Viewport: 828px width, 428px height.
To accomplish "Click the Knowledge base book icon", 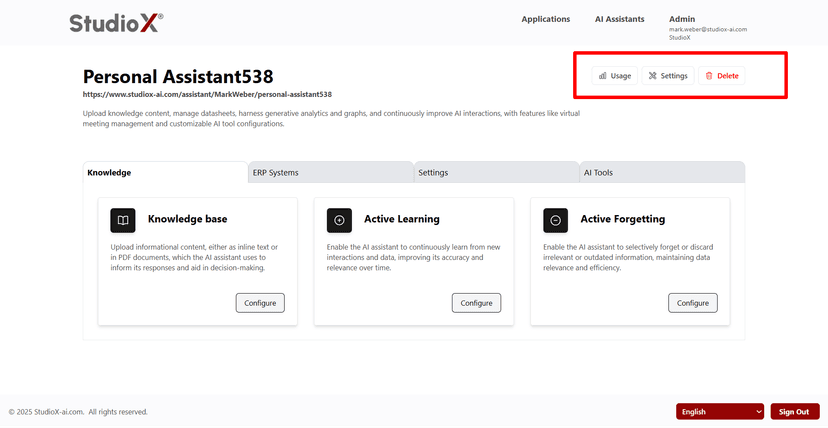I will 122,220.
